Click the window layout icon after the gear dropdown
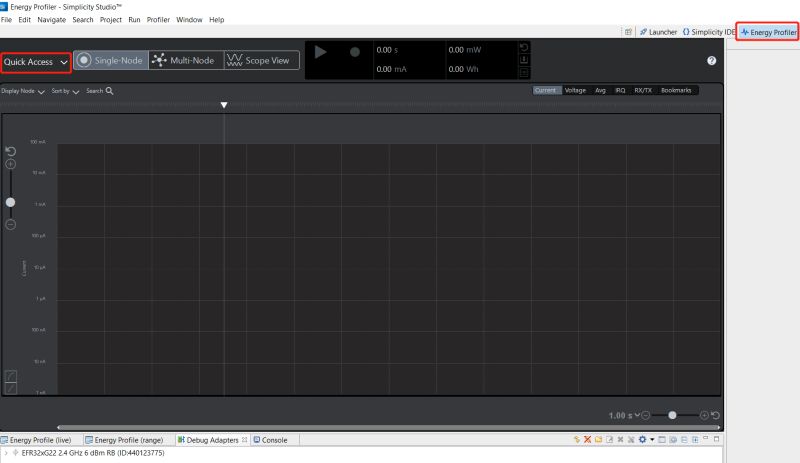This screenshot has height=463, width=800. [x=662, y=440]
